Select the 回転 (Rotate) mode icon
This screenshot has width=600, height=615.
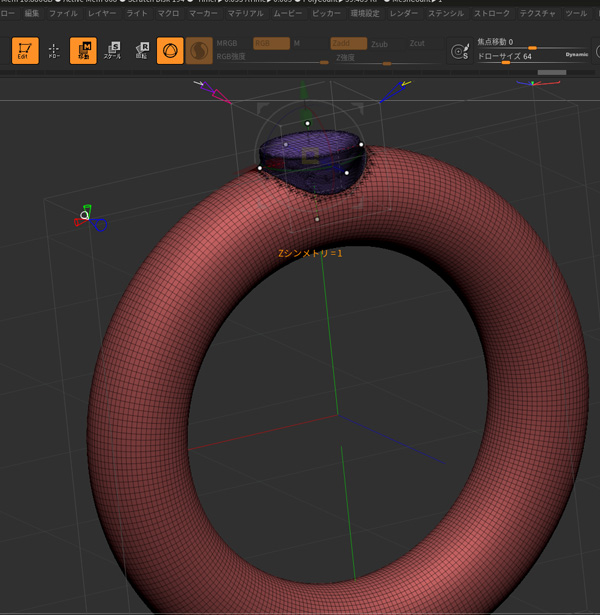click(x=142, y=51)
